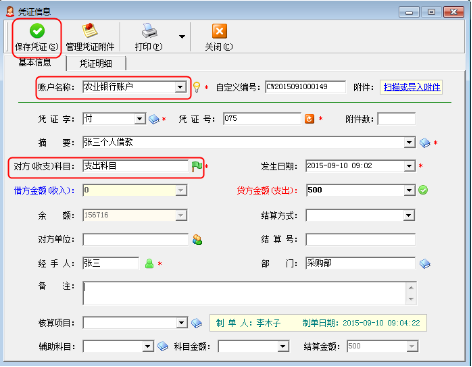Click the people icon next to 对方单位

(197, 239)
